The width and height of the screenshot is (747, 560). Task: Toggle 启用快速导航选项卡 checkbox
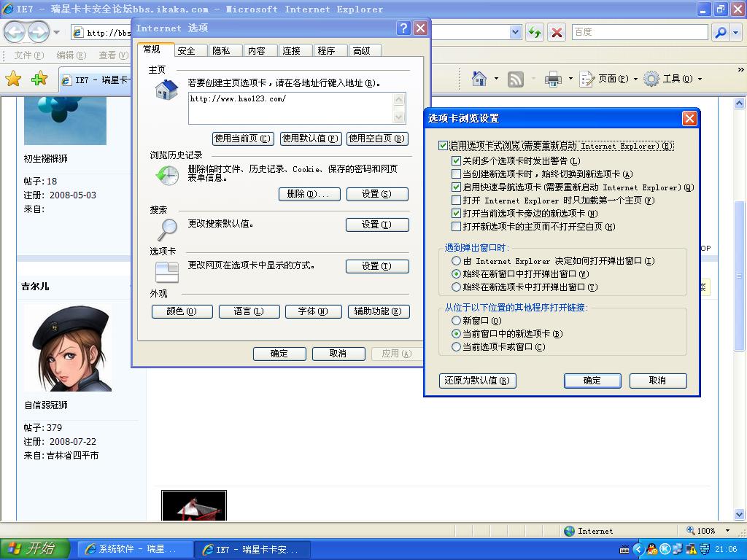(x=456, y=187)
